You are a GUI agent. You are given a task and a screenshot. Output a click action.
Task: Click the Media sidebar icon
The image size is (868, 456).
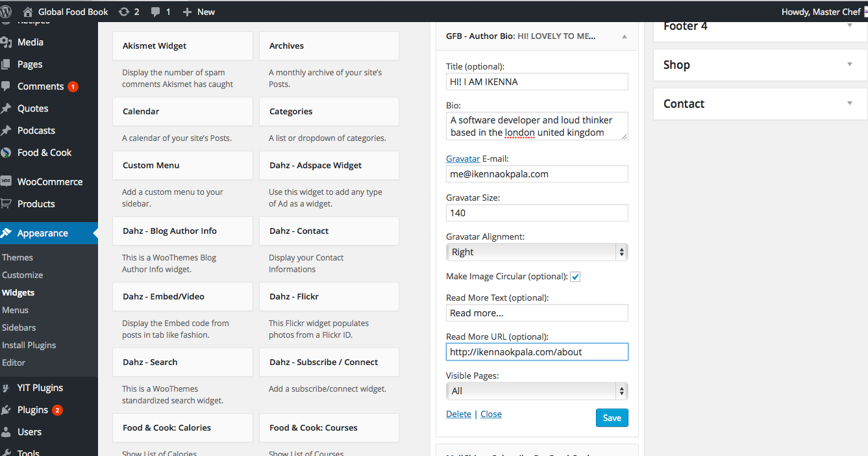point(6,42)
